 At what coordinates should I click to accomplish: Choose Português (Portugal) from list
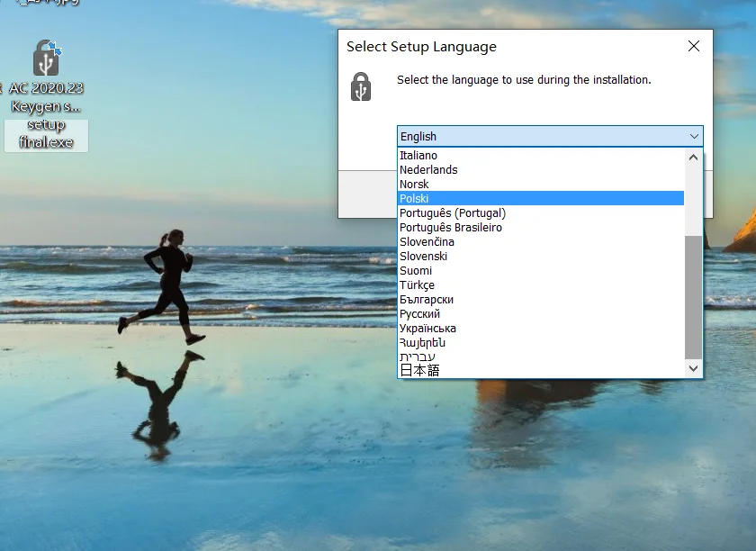tap(541, 212)
